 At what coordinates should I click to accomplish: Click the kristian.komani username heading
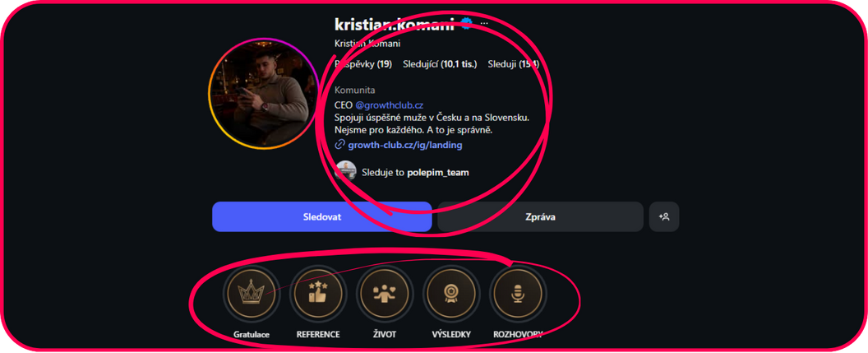tap(395, 24)
